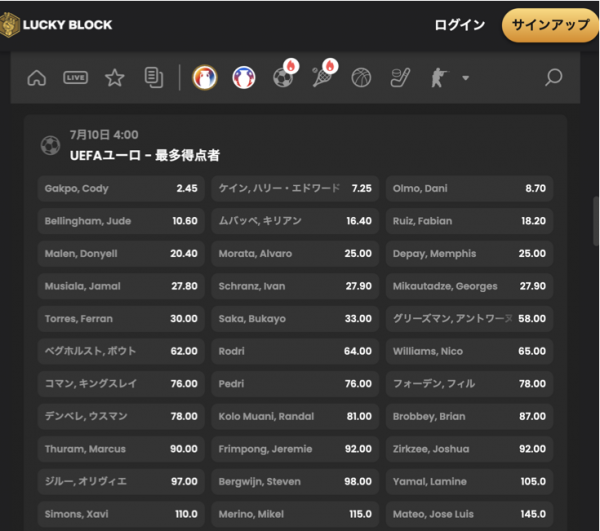600x531 pixels.
Task: Open the home icon in sports nav
Action: point(37,78)
